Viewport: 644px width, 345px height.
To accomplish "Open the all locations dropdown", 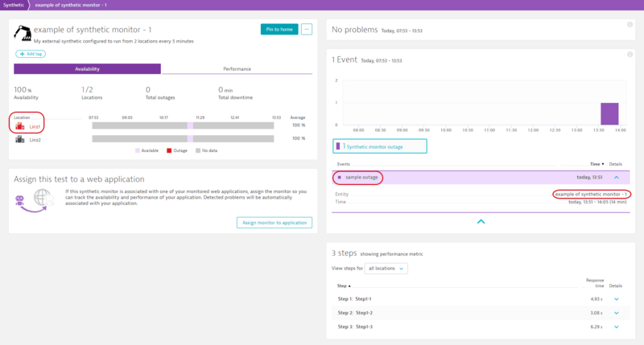I will click(x=386, y=268).
